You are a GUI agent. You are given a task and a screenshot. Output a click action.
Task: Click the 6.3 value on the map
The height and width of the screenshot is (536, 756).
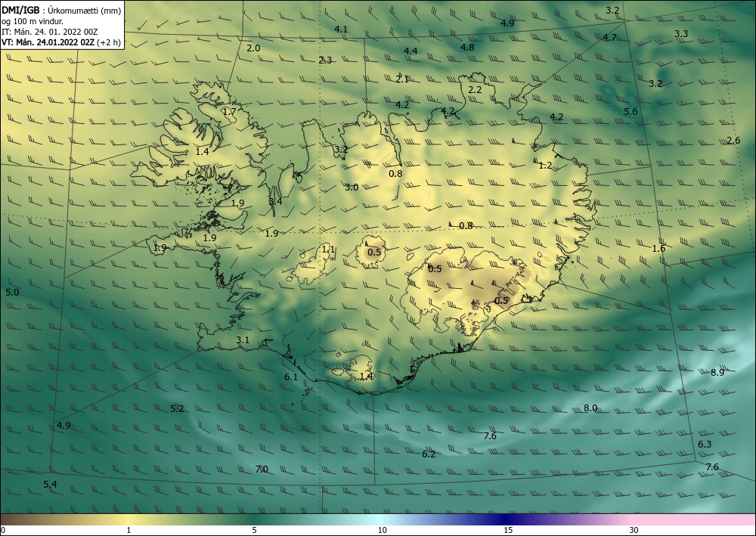pos(705,445)
